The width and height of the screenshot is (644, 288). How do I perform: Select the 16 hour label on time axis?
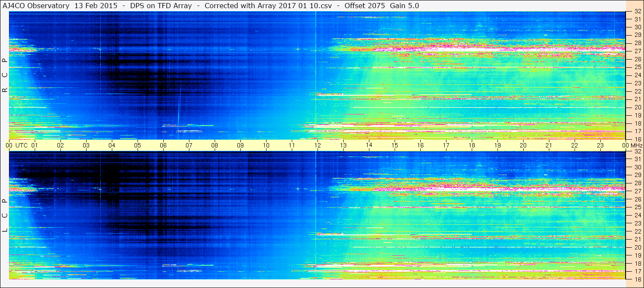[x=420, y=145]
